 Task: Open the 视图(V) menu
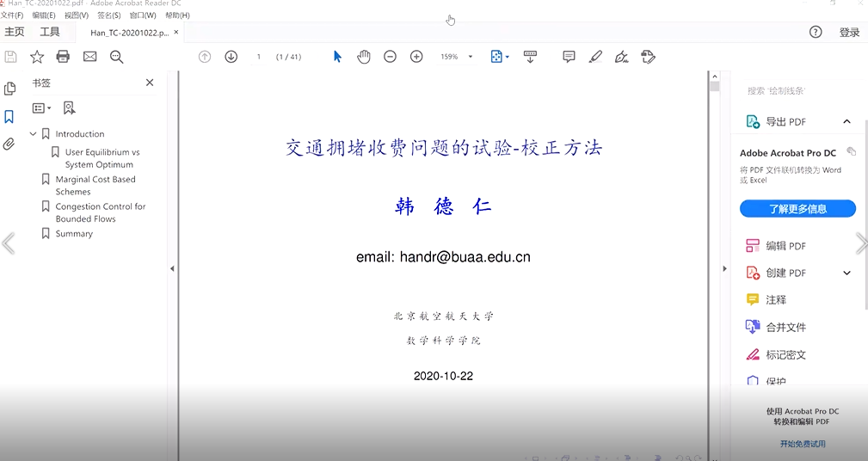click(x=76, y=15)
